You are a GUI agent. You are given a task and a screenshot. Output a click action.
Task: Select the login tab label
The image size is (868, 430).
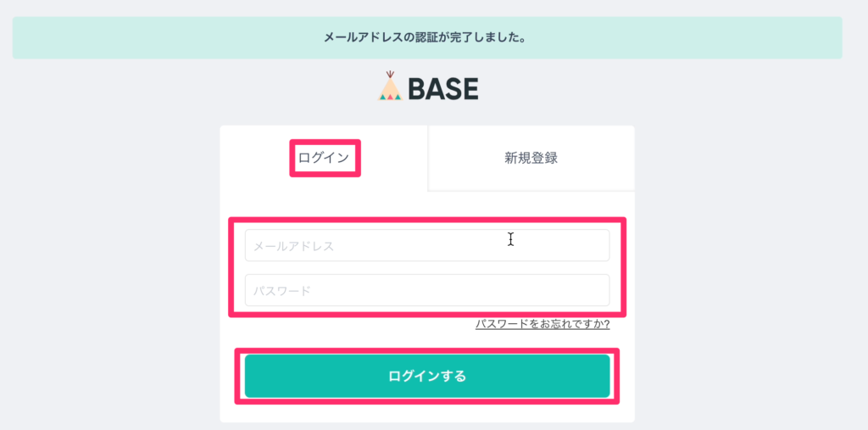[x=324, y=158]
